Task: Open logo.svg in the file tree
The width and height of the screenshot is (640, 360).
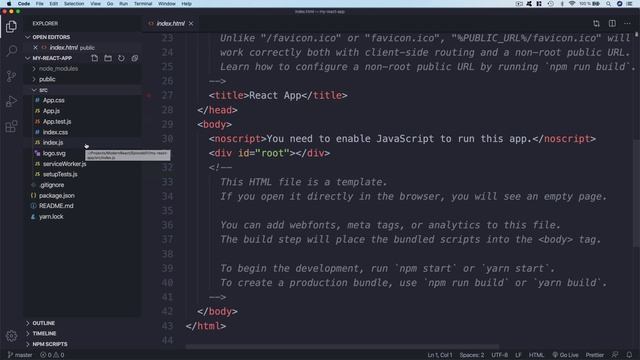Action: (54, 153)
